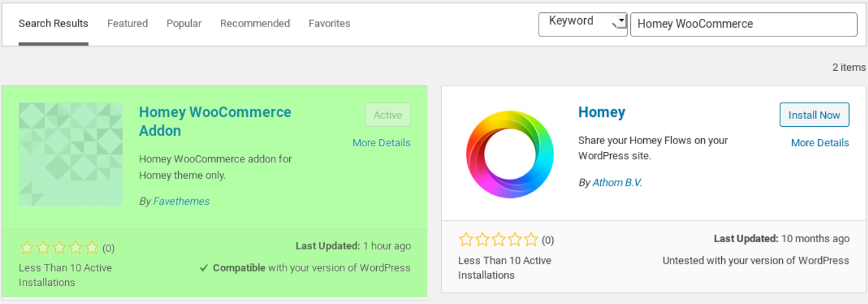Select the '2 items' count text
The image size is (868, 304).
point(849,68)
